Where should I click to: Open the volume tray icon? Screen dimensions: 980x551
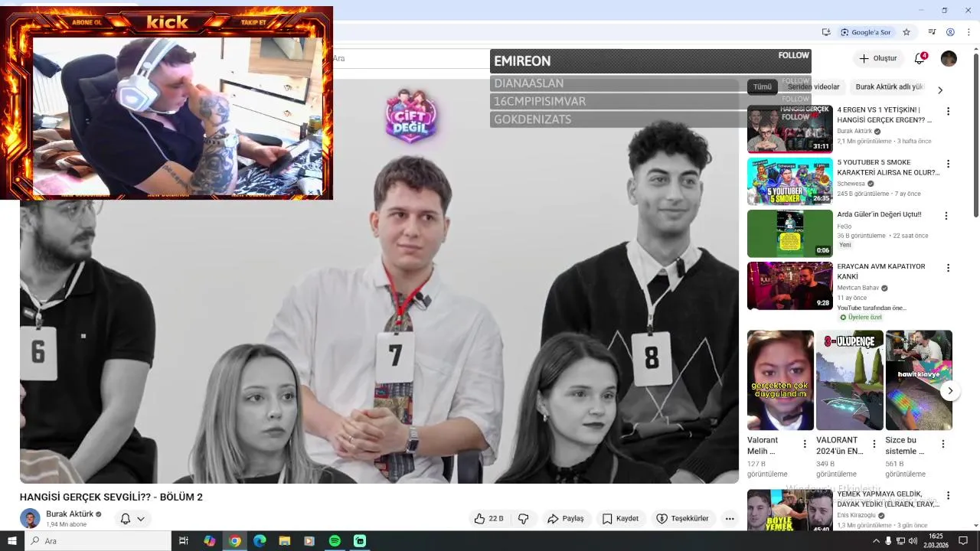pyautogui.click(x=912, y=541)
